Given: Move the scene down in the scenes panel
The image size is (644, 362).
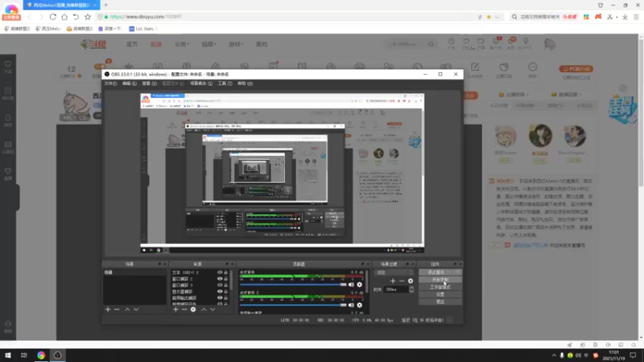Looking at the screenshot, I should click(x=136, y=310).
